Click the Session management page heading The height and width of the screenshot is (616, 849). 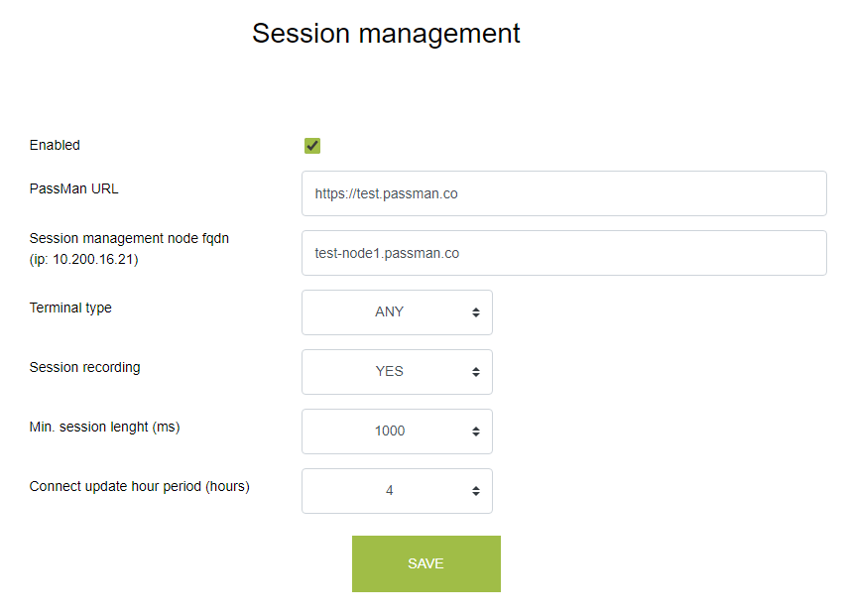pos(386,33)
